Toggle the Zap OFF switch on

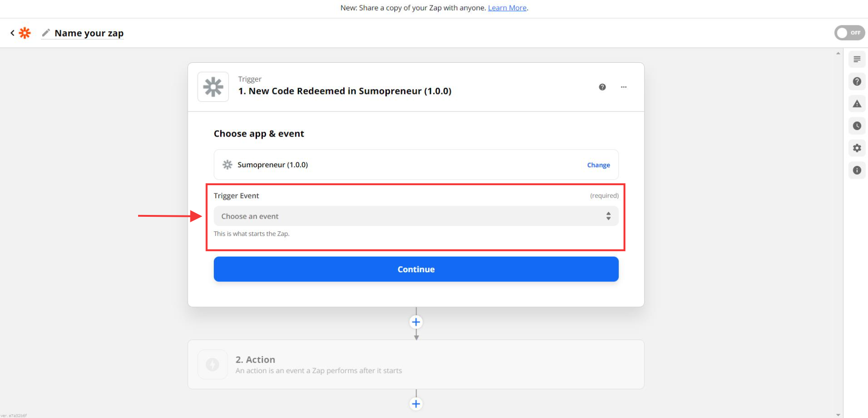tap(849, 33)
